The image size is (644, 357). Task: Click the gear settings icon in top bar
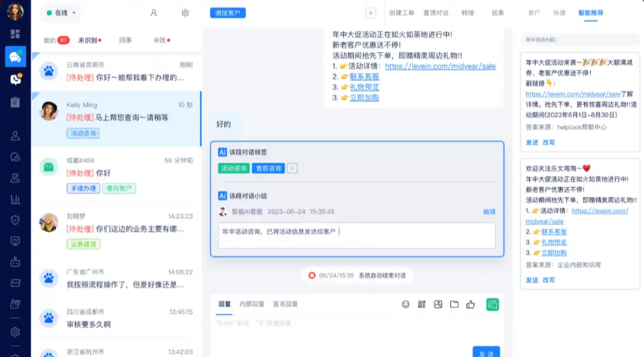click(x=185, y=13)
